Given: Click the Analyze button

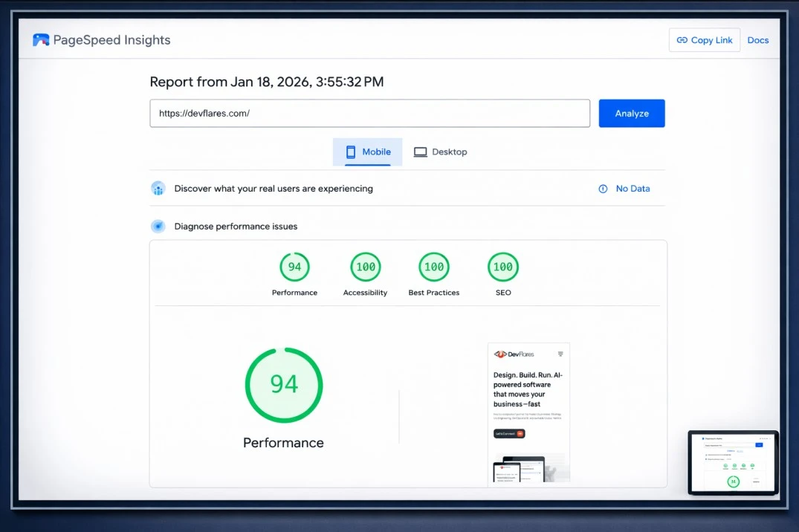Looking at the screenshot, I should [631, 113].
